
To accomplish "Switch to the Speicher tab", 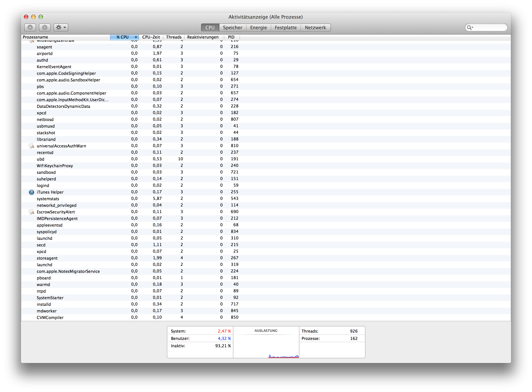I will (x=232, y=28).
